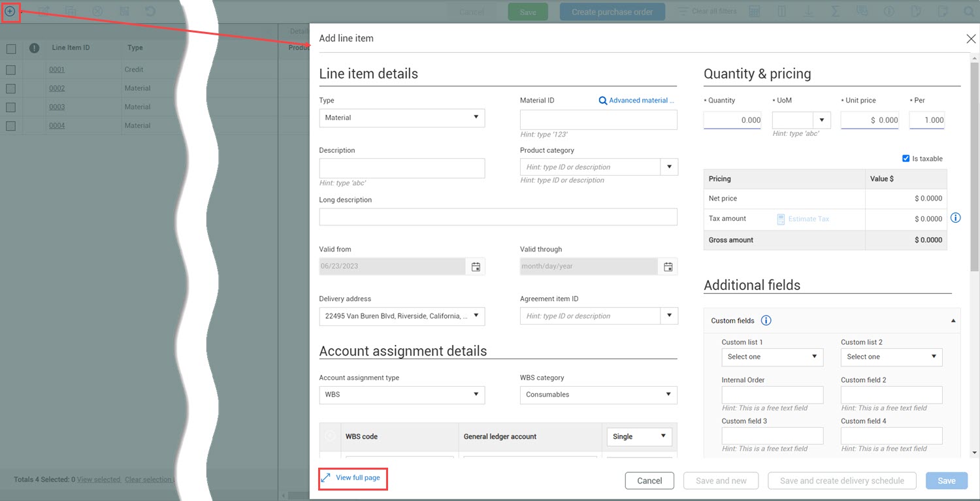Click the comments icon in the toolbar
Image resolution: width=980 pixels, height=501 pixels.
pyautogui.click(x=862, y=11)
